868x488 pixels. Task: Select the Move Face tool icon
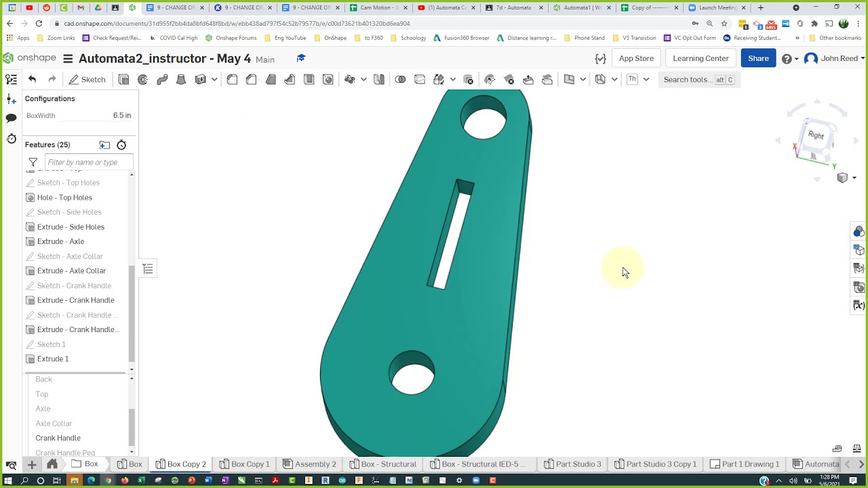(x=528, y=79)
